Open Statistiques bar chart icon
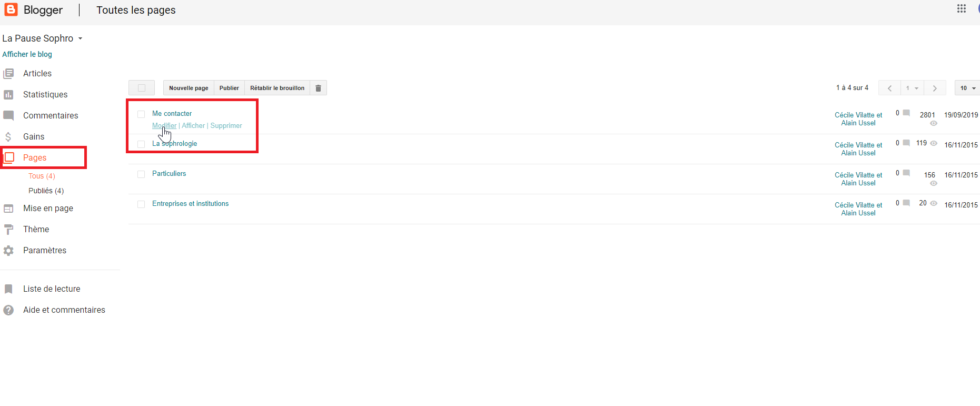The image size is (980, 406). click(8, 95)
